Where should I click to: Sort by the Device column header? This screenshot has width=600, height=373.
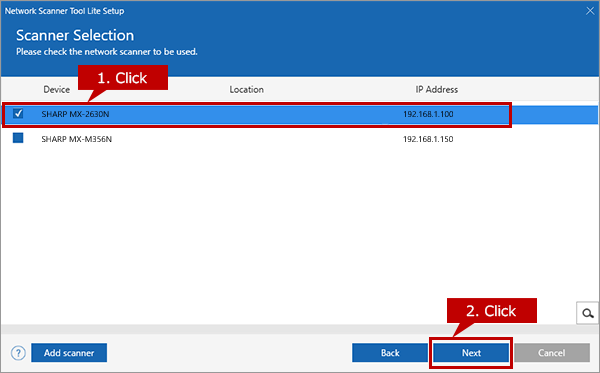coord(57,90)
